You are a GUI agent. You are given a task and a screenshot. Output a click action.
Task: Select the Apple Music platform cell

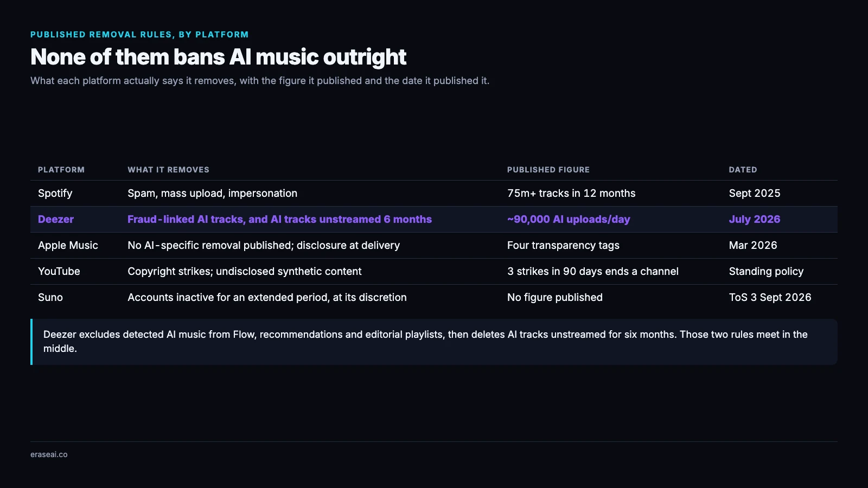pyautogui.click(x=68, y=245)
